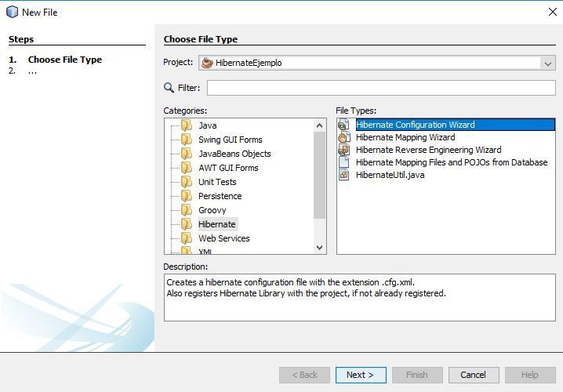Click the coffee cup project icon
563x392 pixels.
207,63
